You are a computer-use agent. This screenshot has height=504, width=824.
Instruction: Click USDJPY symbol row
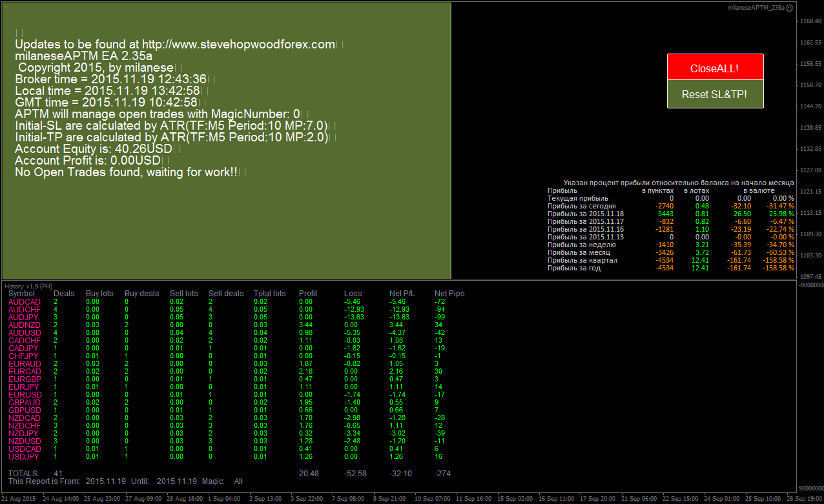pyautogui.click(x=23, y=457)
